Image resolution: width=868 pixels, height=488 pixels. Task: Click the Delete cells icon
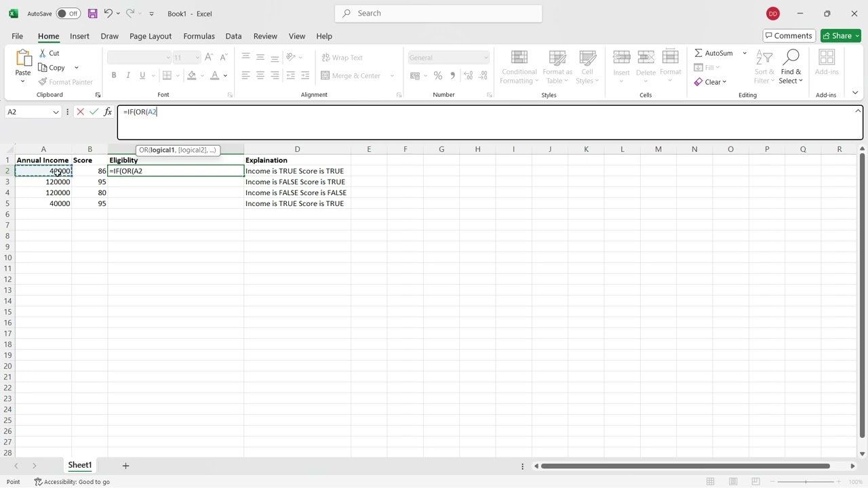(646, 58)
